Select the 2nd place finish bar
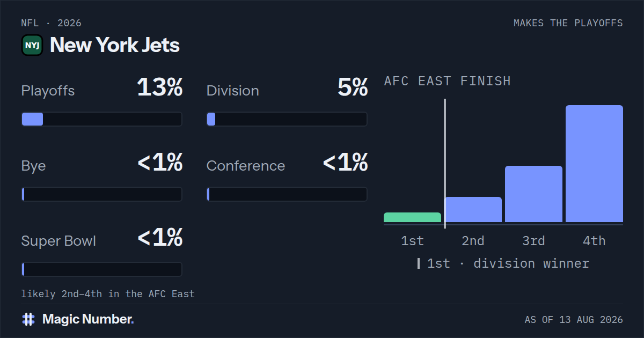 (x=473, y=209)
